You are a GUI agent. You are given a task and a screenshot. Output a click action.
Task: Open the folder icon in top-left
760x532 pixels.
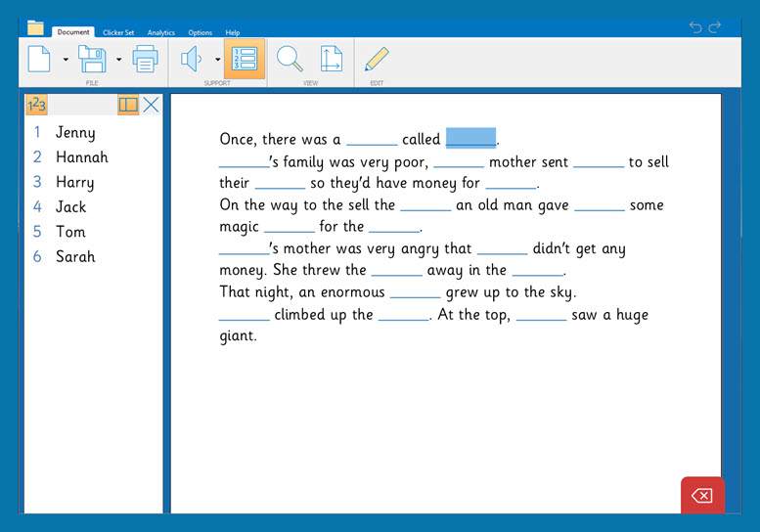(x=36, y=27)
